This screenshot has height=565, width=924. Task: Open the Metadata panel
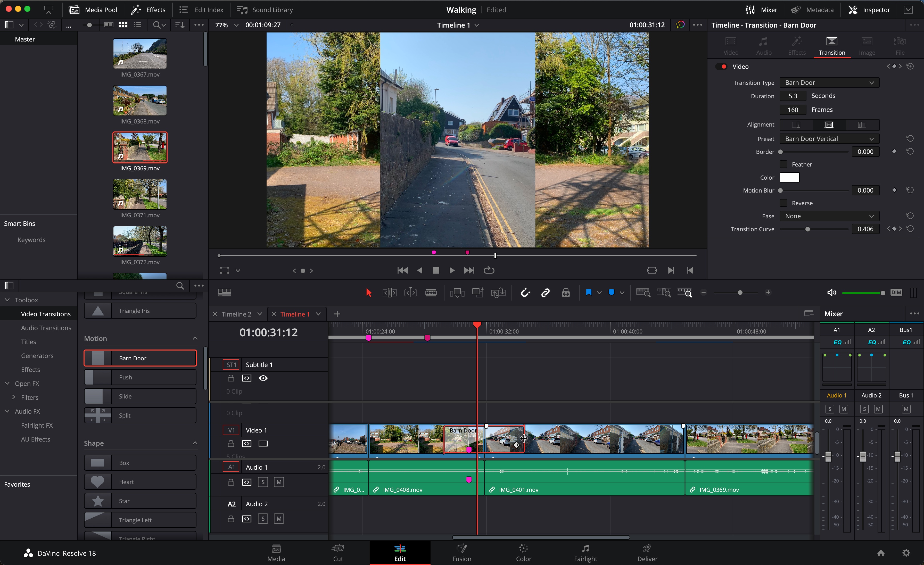tap(813, 10)
